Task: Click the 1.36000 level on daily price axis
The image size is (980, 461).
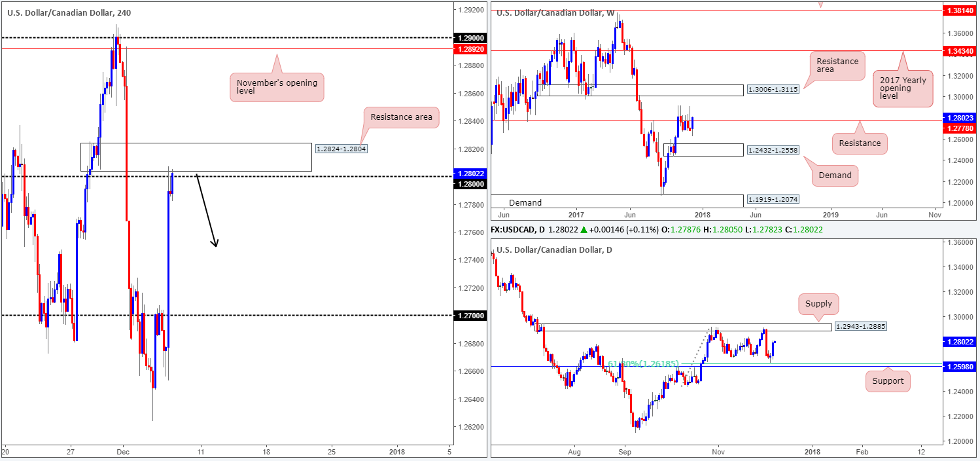Action: [x=959, y=242]
